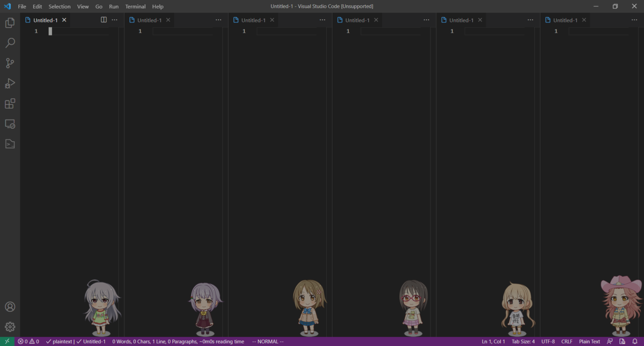Open More Actions in second editor group
The image size is (644, 346).
tap(218, 20)
